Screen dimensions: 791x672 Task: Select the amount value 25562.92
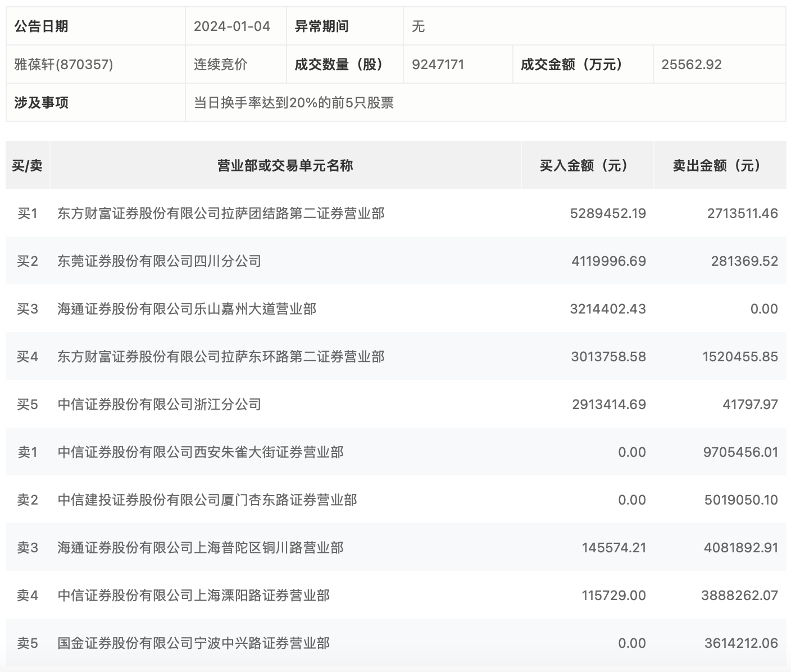coord(692,65)
